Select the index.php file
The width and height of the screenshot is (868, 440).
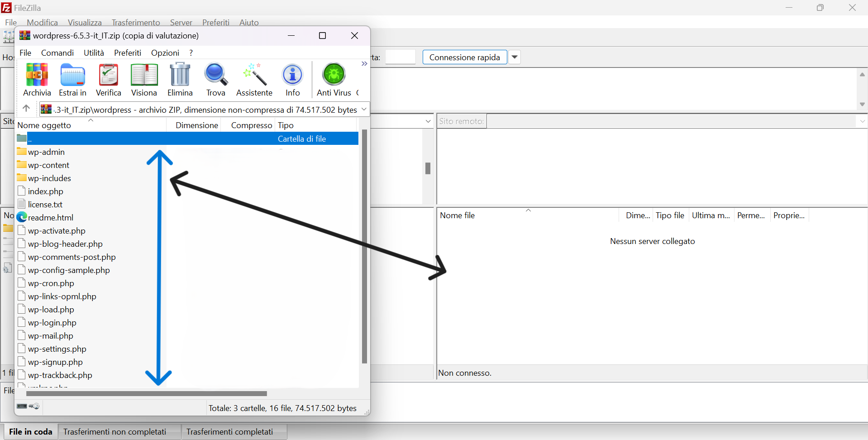tap(45, 191)
